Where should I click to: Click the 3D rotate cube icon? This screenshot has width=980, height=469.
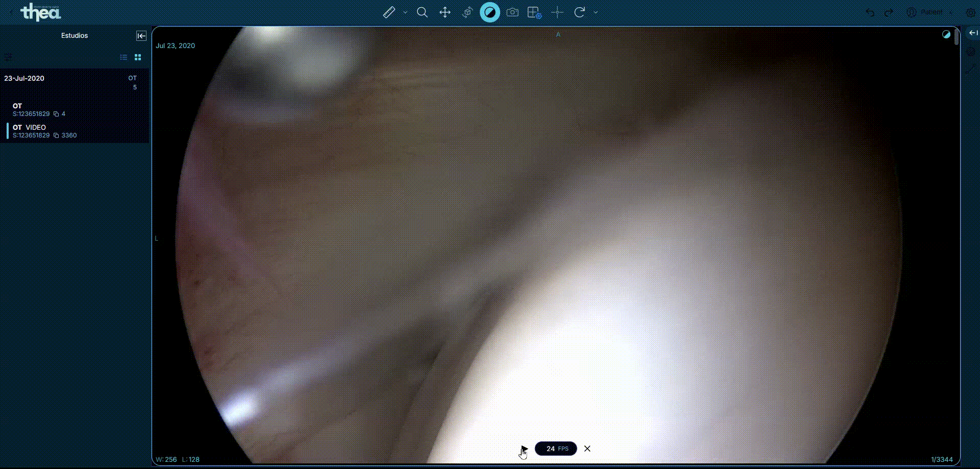tap(467, 12)
